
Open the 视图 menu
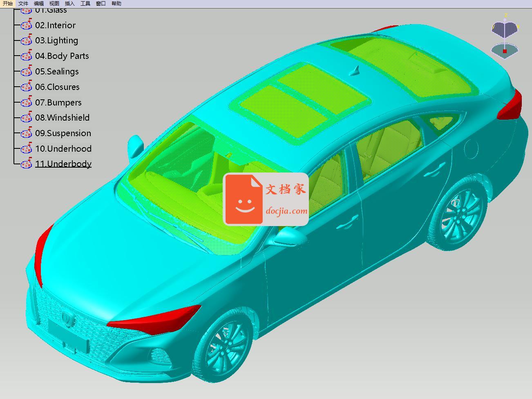54,3
